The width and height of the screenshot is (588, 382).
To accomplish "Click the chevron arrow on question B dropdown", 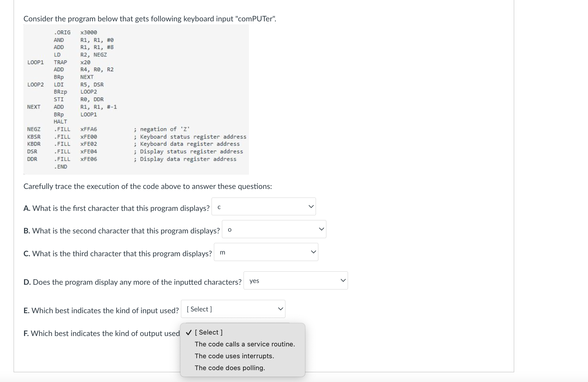I will coord(321,229).
